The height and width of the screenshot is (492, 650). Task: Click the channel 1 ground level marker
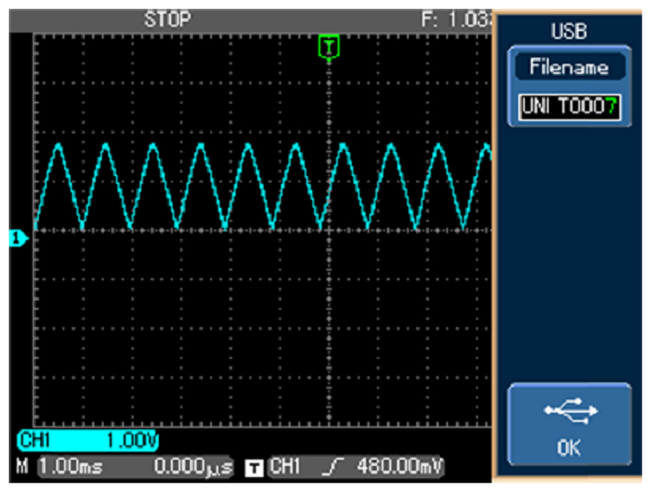(16, 238)
